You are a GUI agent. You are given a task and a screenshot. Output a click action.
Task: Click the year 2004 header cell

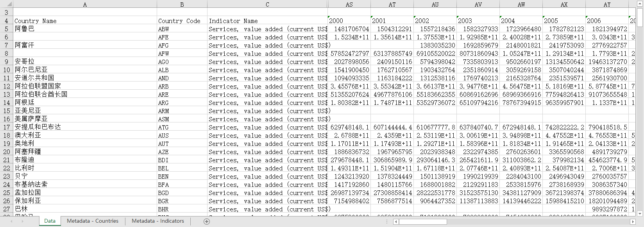click(521, 21)
